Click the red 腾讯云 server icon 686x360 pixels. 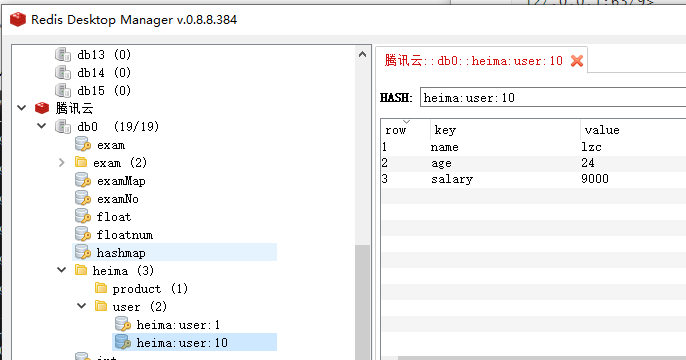(x=42, y=108)
